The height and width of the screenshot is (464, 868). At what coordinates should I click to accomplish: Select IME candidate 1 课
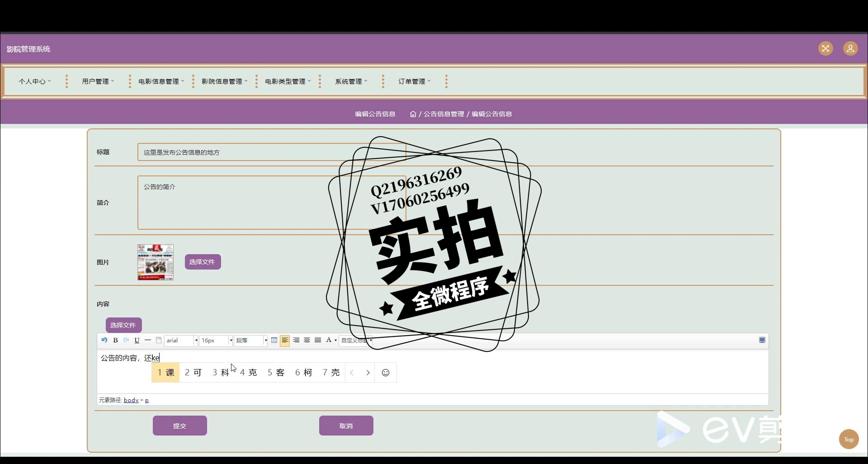point(165,373)
